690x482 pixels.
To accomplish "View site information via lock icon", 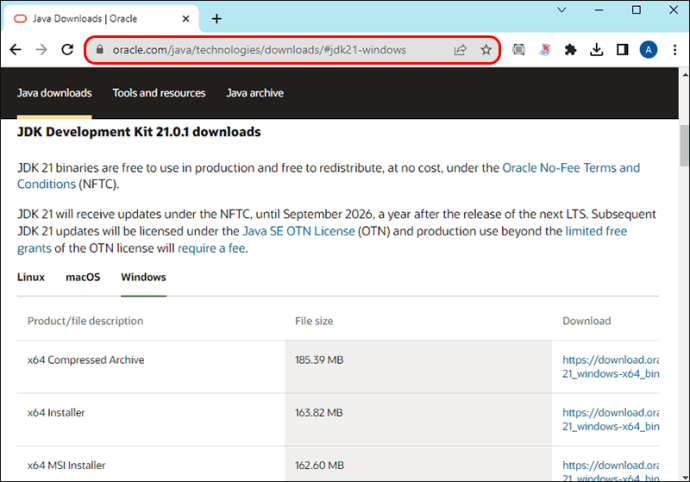I will [100, 50].
